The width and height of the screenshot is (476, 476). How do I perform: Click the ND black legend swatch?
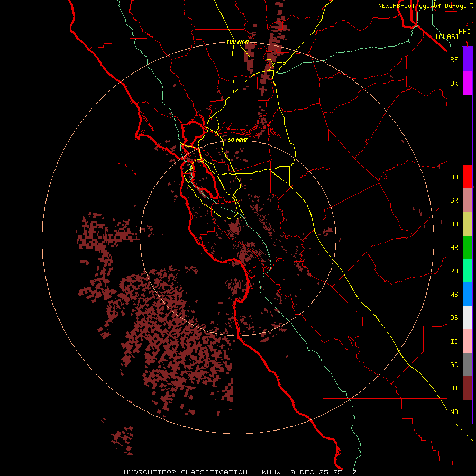[467, 411]
